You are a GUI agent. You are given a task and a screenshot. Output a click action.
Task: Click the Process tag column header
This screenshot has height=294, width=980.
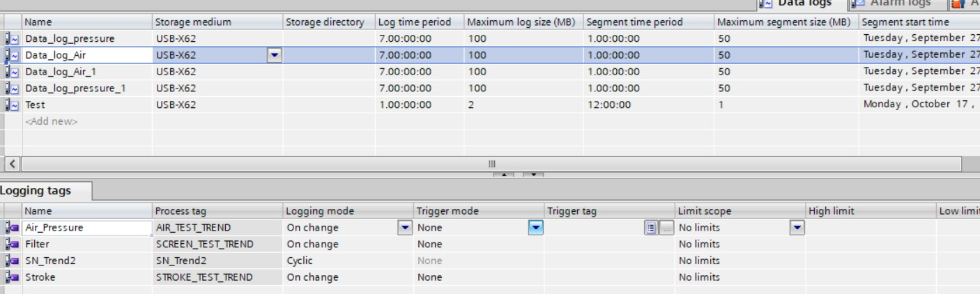pos(217,211)
